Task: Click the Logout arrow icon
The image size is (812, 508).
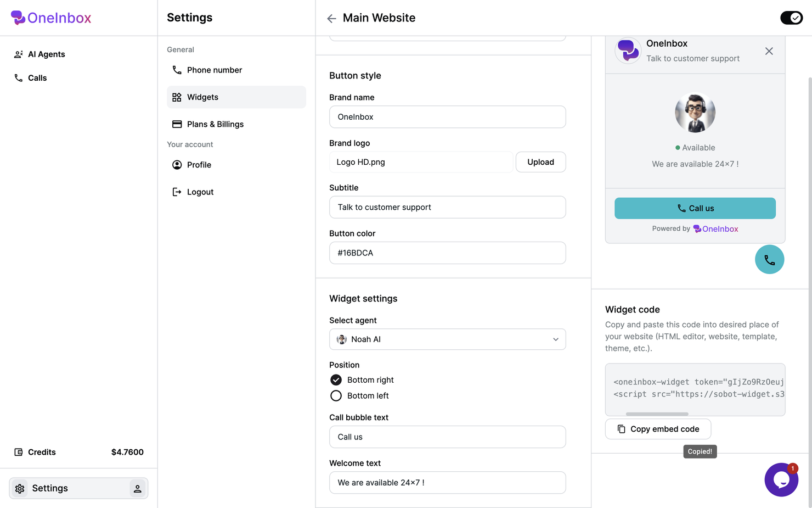Action: pos(177,192)
